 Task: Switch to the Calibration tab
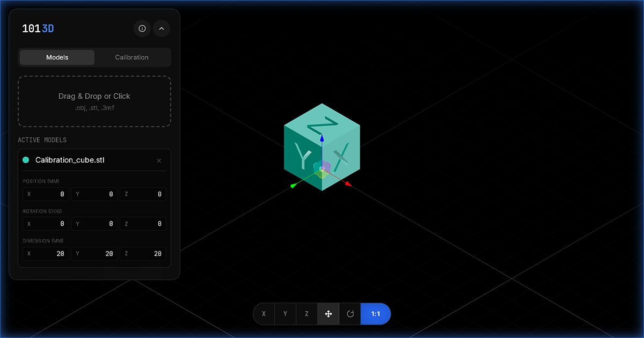(x=132, y=57)
